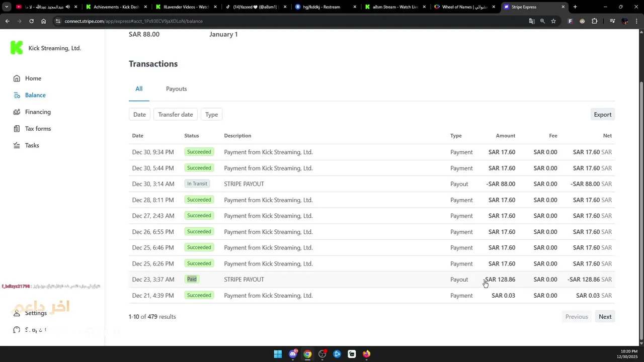Viewport: 644px width, 362px height.
Task: Close the Stripe Express tab
Action: coord(563,7)
